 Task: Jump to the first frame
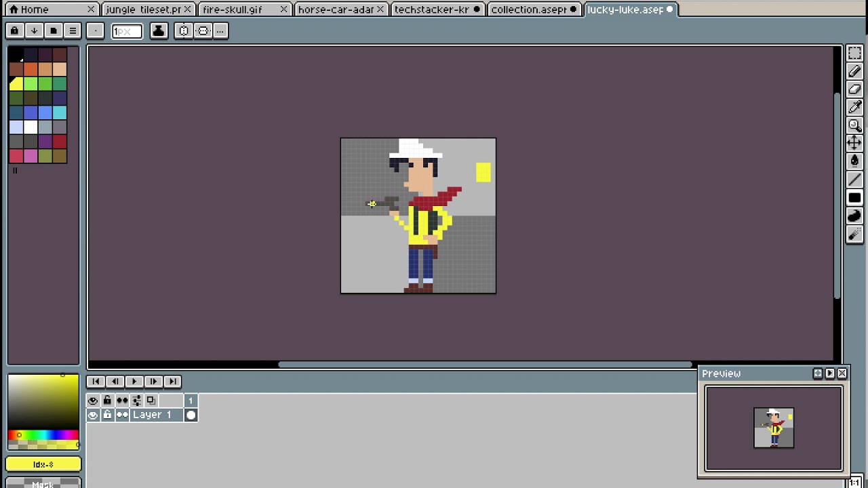tap(96, 382)
